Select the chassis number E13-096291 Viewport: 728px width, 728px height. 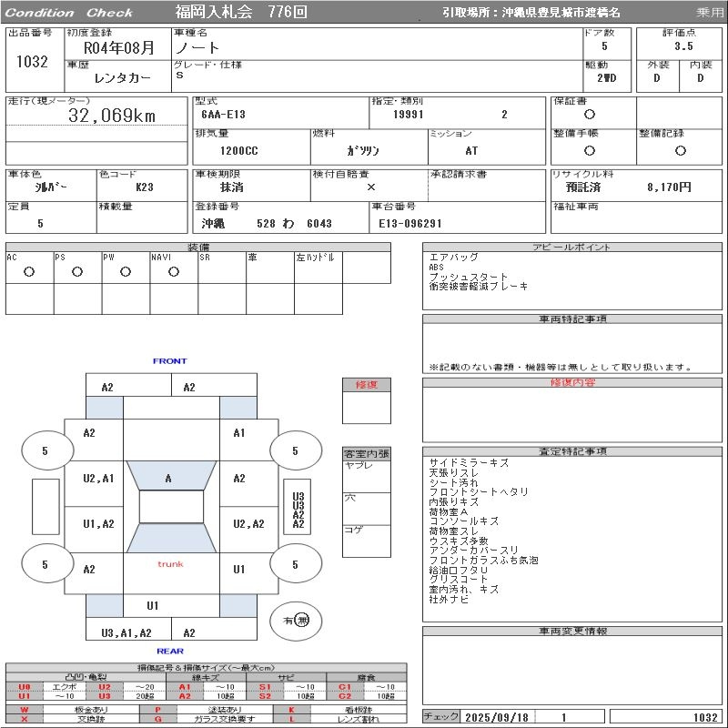pyautogui.click(x=410, y=223)
